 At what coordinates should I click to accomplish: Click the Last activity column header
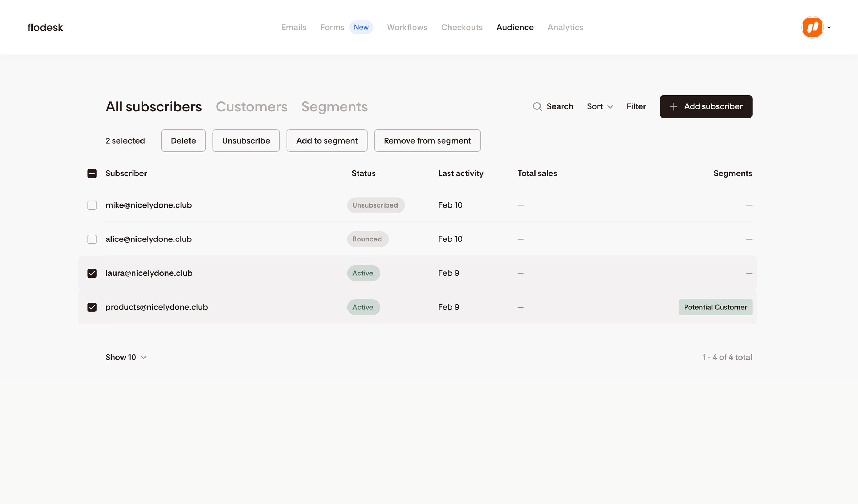(460, 173)
